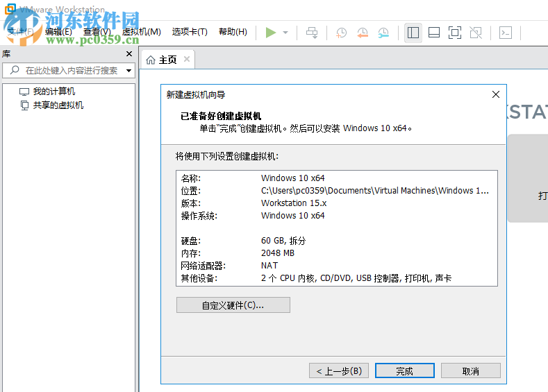
Task: Click the 上一步(B) back button
Action: (x=339, y=370)
